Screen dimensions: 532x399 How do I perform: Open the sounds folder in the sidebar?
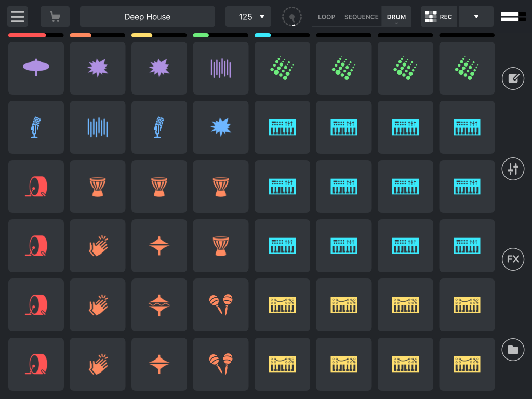click(x=513, y=350)
